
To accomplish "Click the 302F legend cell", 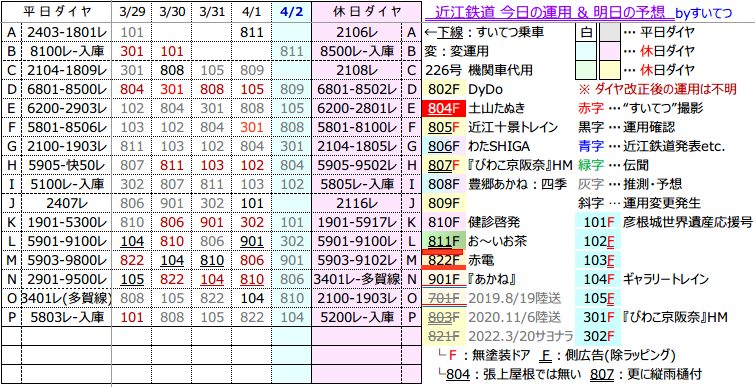I will 598,336.
